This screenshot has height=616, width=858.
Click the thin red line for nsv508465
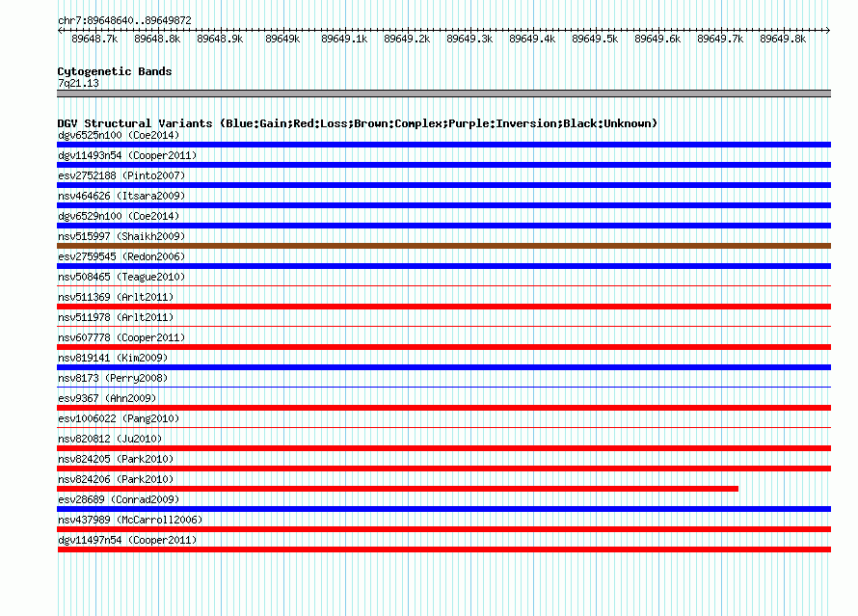coord(443,285)
